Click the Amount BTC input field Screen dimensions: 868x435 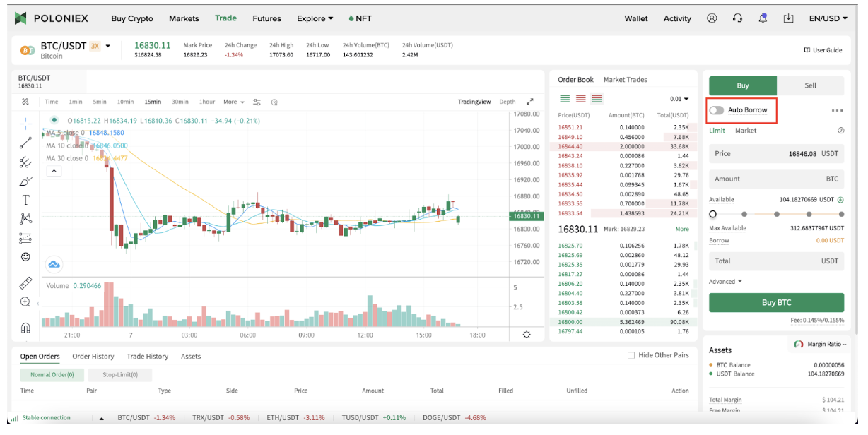point(776,179)
